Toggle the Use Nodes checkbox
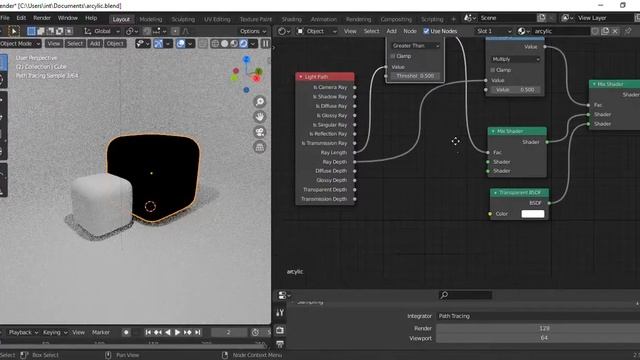 426,31
